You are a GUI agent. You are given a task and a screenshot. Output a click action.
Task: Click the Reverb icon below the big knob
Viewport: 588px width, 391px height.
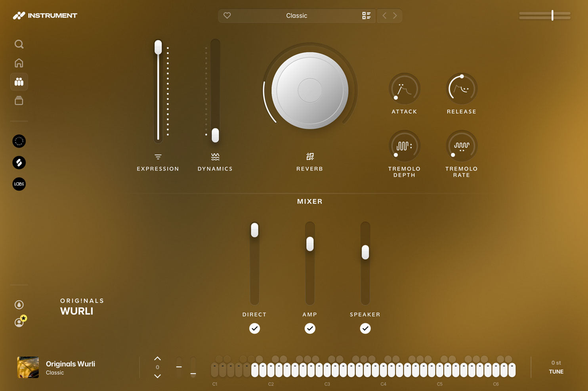310,157
